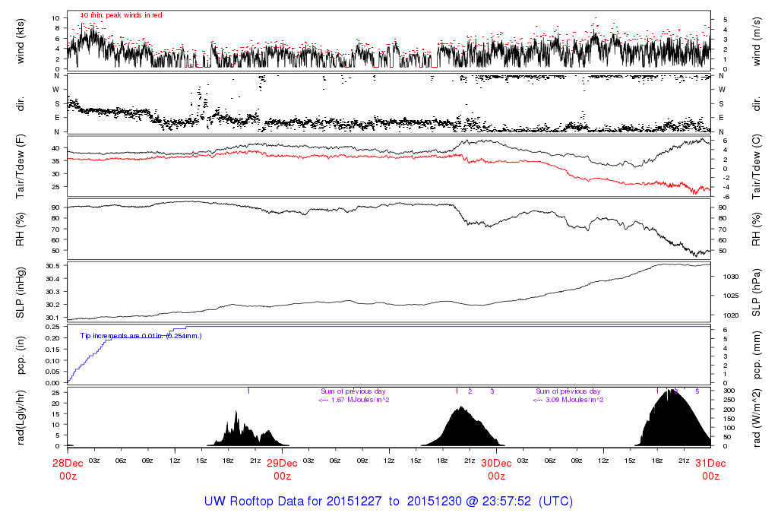Click the '1.67 MJoules/m^2' daily sum text
Image resolution: width=778 pixels, height=532 pixels.
pyautogui.click(x=356, y=400)
